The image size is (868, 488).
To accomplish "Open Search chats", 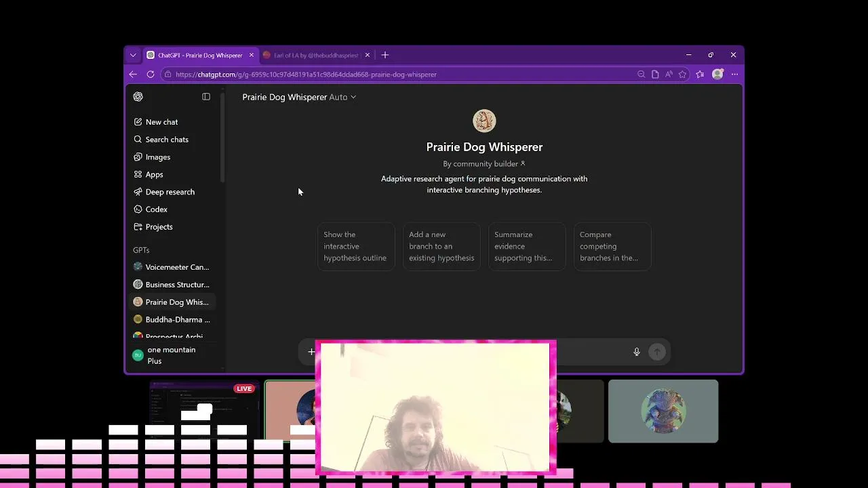I will click(173, 140).
